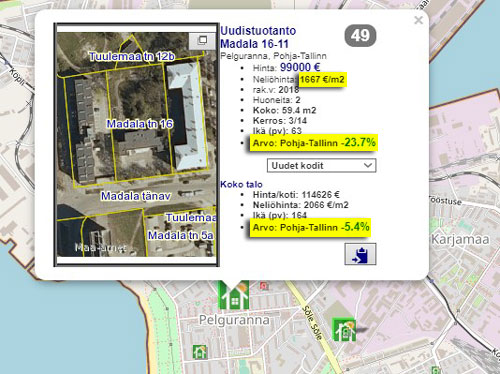The image size is (500, 374).
Task: Click the Tuulemaa tn 12b parcel label
Action: click(x=132, y=56)
